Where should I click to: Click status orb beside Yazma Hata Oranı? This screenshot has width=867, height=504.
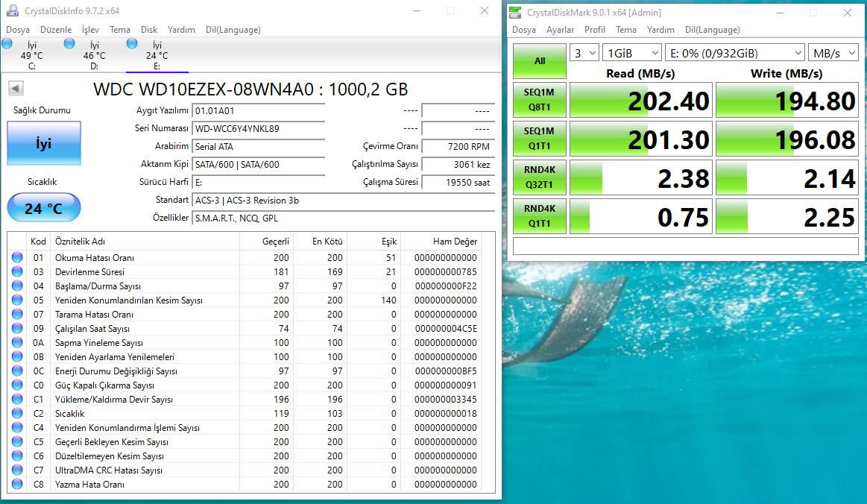point(17,485)
